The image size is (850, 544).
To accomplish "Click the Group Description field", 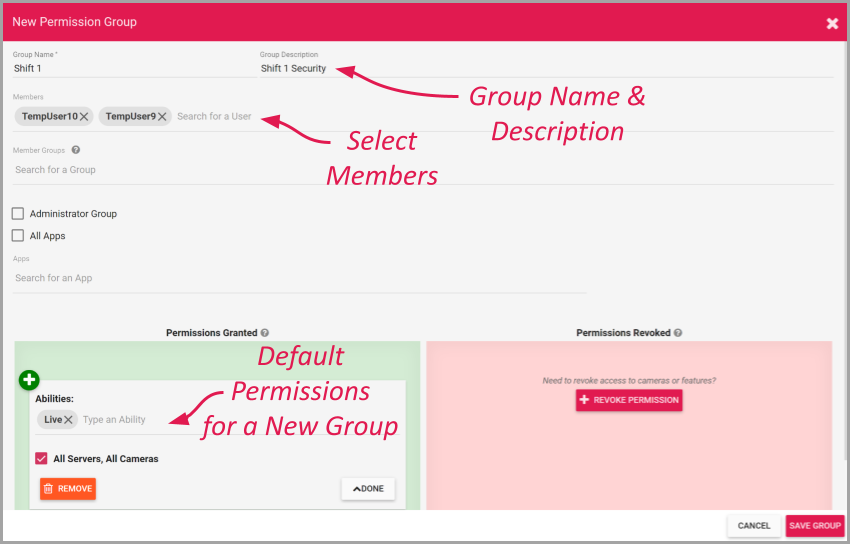I will point(546,68).
